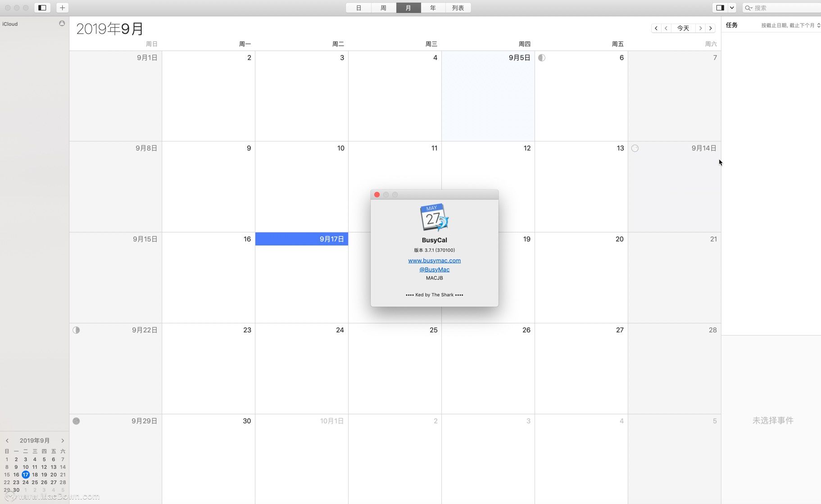The height and width of the screenshot is (504, 821).
Task: Add new event with plus button
Action: pos(62,8)
